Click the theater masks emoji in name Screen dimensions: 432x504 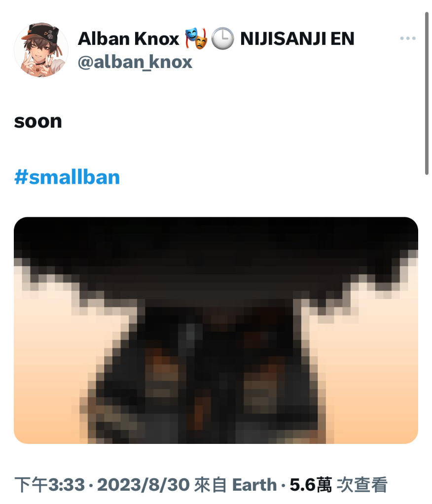pyautogui.click(x=196, y=38)
